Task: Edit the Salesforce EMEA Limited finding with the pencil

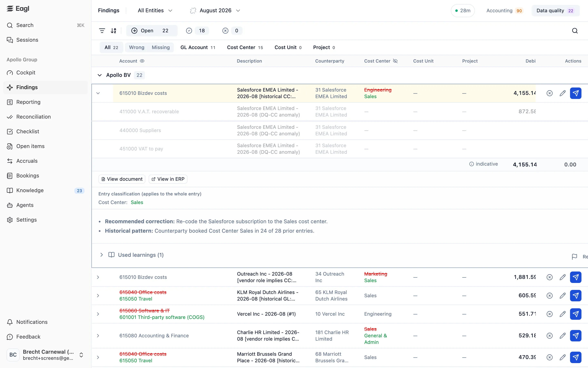Action: pos(562,93)
